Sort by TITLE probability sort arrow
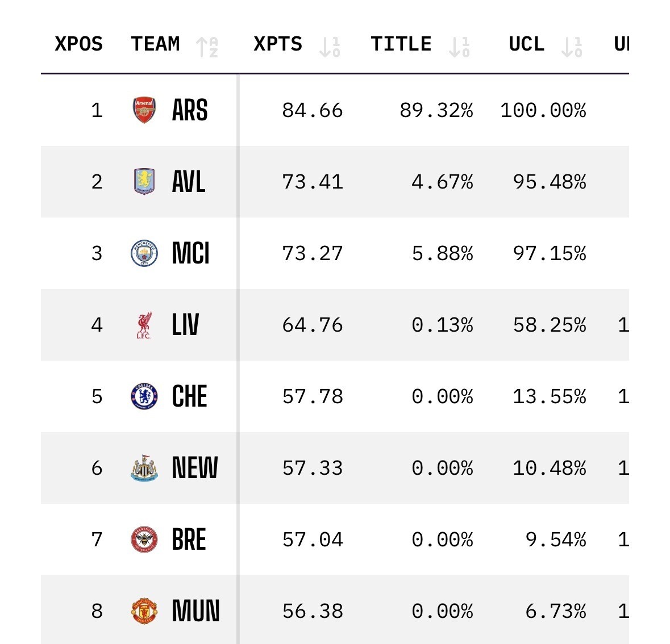This screenshot has width=670, height=644. 459,47
